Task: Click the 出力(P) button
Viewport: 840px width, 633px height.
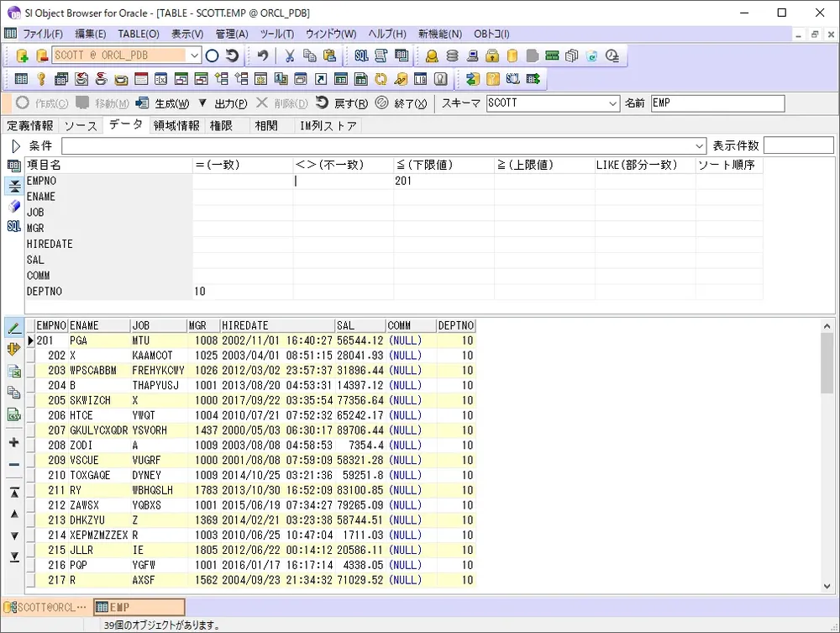Action: tap(231, 103)
